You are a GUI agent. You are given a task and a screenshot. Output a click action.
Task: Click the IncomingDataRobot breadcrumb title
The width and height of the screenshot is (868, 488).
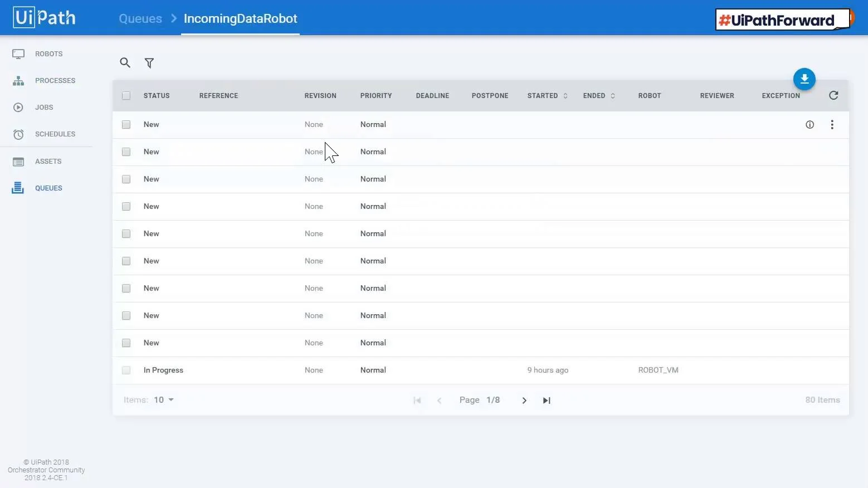[241, 18]
